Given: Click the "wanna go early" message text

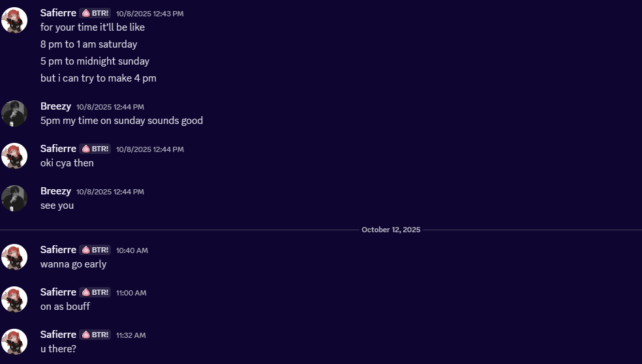Looking at the screenshot, I should 73,264.
